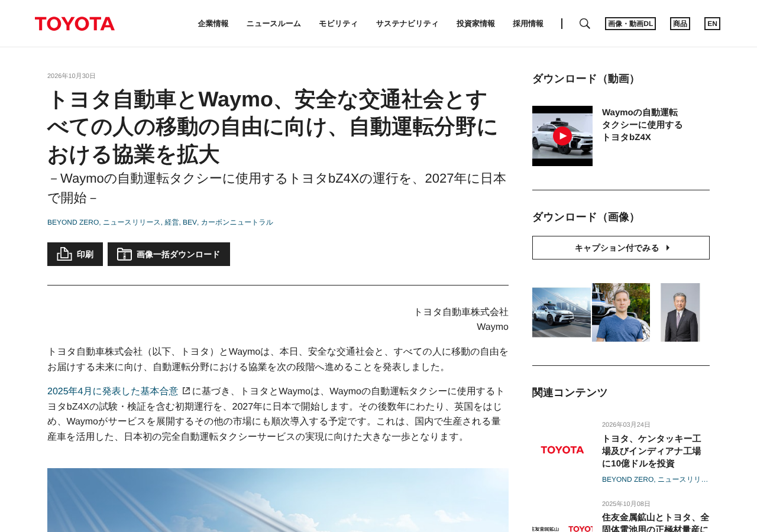Open the thumbnail of man in blue shirt
757x532 pixels.
click(x=621, y=312)
